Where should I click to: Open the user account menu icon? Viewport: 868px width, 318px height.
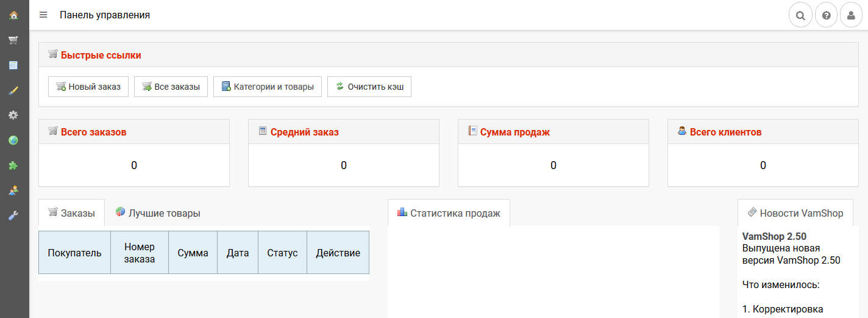(852, 15)
